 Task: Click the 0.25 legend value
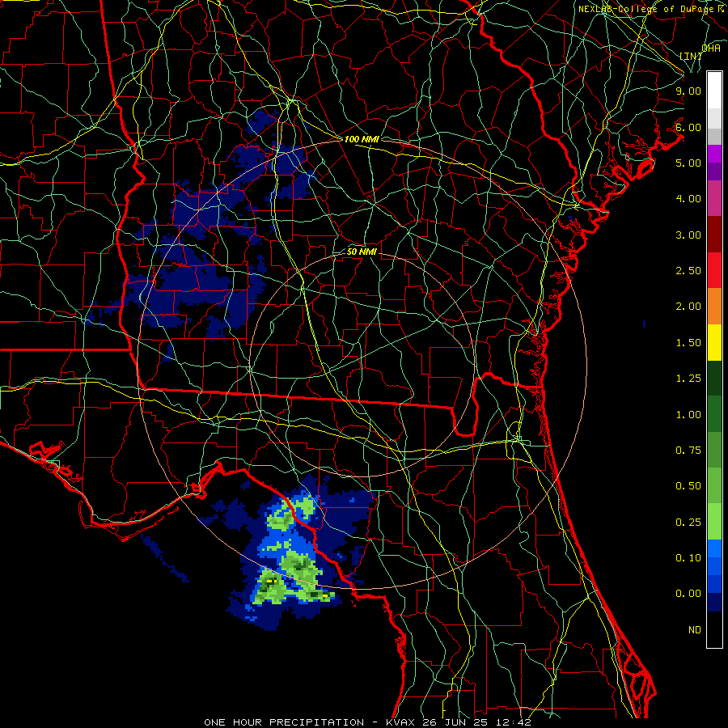pos(688,523)
